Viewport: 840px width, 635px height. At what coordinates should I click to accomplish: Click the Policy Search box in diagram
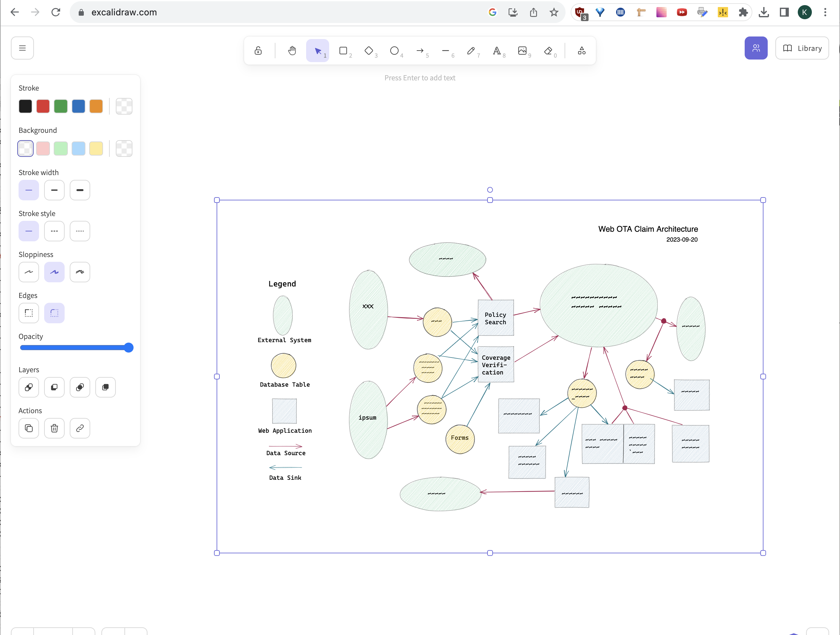coord(495,318)
